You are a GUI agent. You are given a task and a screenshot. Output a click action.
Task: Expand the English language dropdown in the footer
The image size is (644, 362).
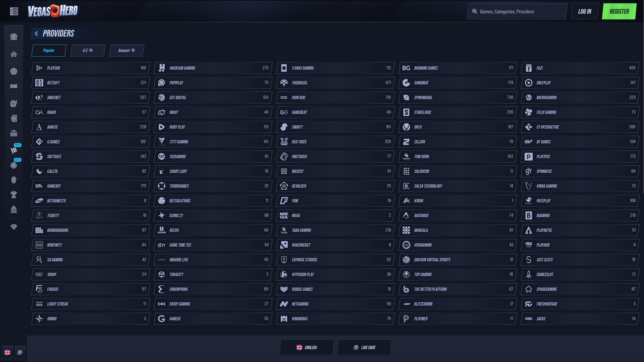coord(306,347)
